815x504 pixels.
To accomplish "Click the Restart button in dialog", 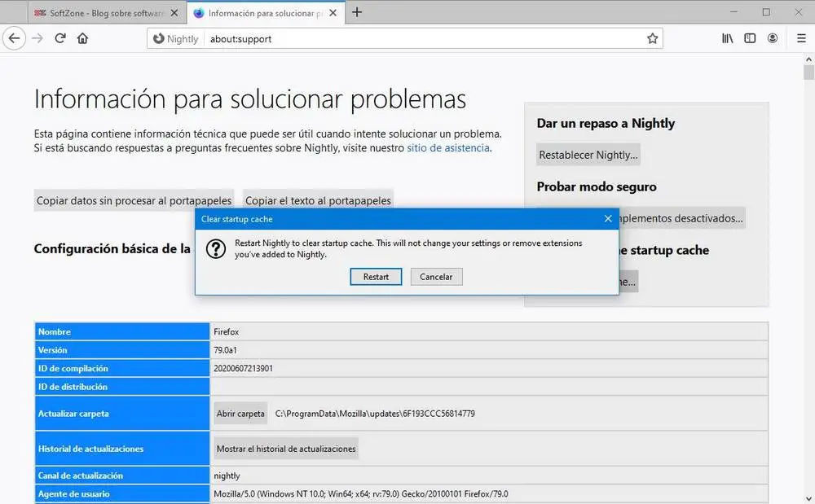I will 376,277.
